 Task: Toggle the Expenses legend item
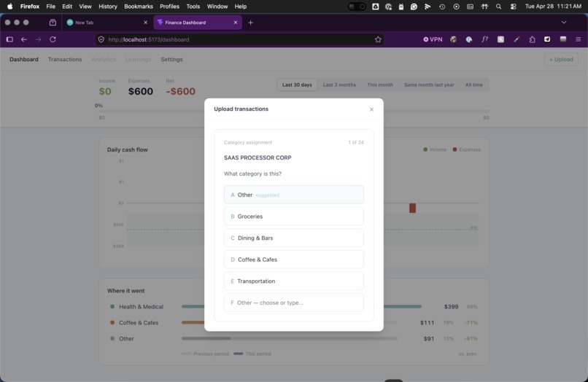point(466,149)
